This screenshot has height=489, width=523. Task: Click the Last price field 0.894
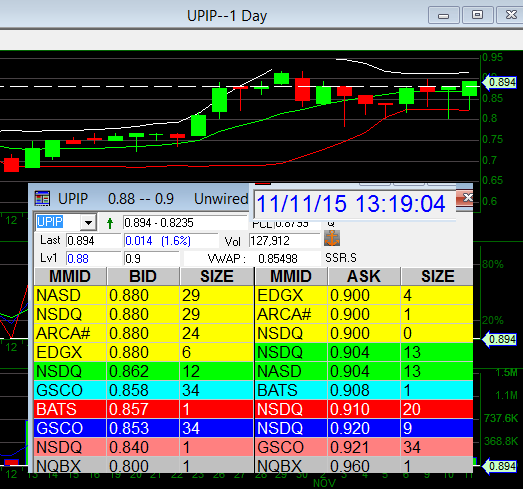[94, 240]
